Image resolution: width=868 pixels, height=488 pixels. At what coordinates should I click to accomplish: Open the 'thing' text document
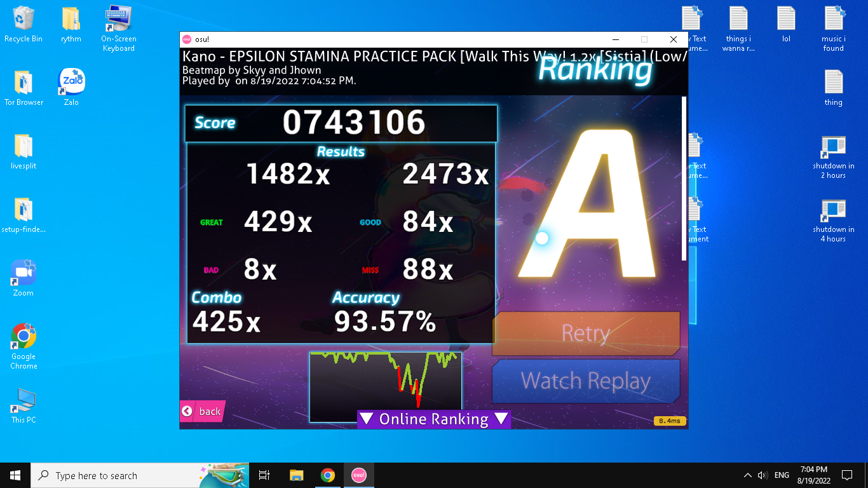pos(834,88)
